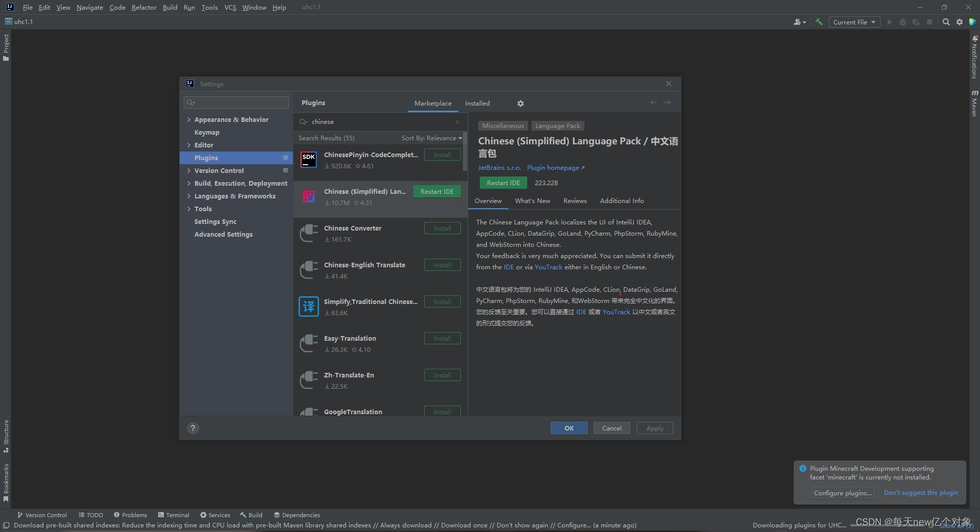
Task: Open IDE settings gear in top toolbar
Action: point(960,22)
